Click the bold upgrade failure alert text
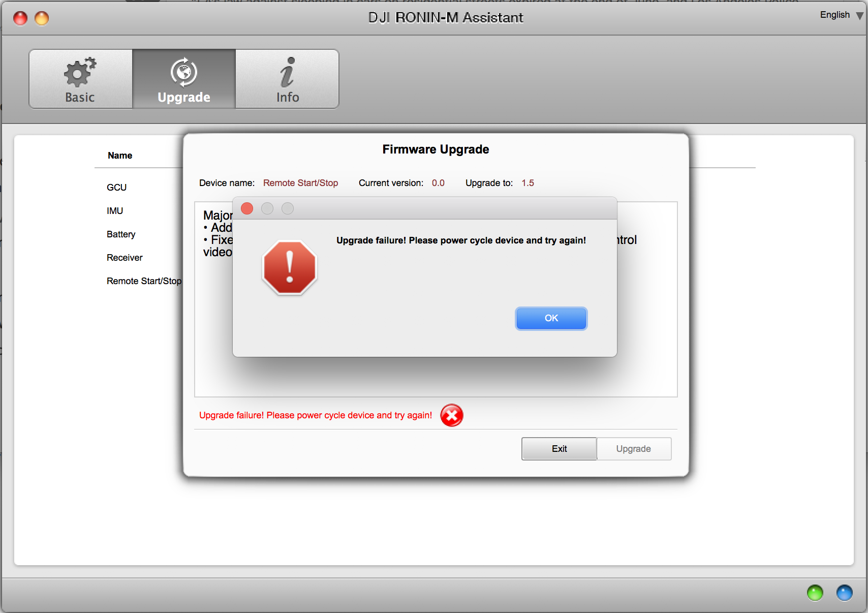Screen dimensions: 868x613 pos(461,240)
